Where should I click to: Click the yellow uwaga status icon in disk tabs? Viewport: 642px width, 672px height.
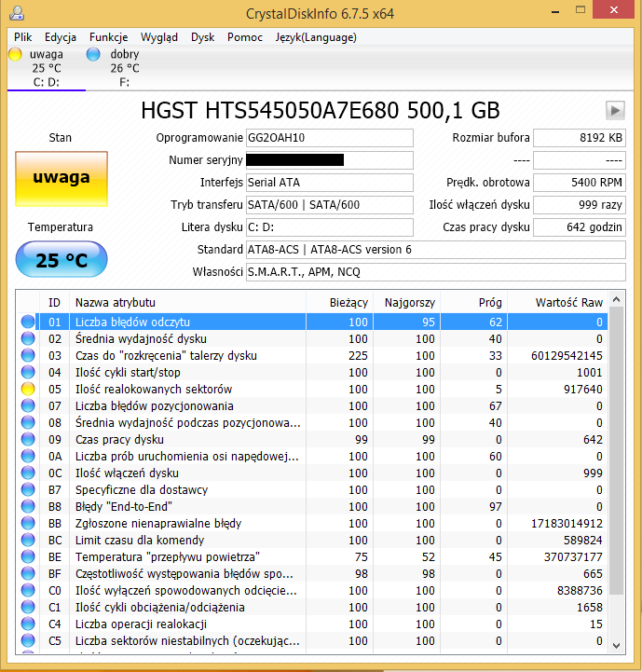(x=16, y=54)
